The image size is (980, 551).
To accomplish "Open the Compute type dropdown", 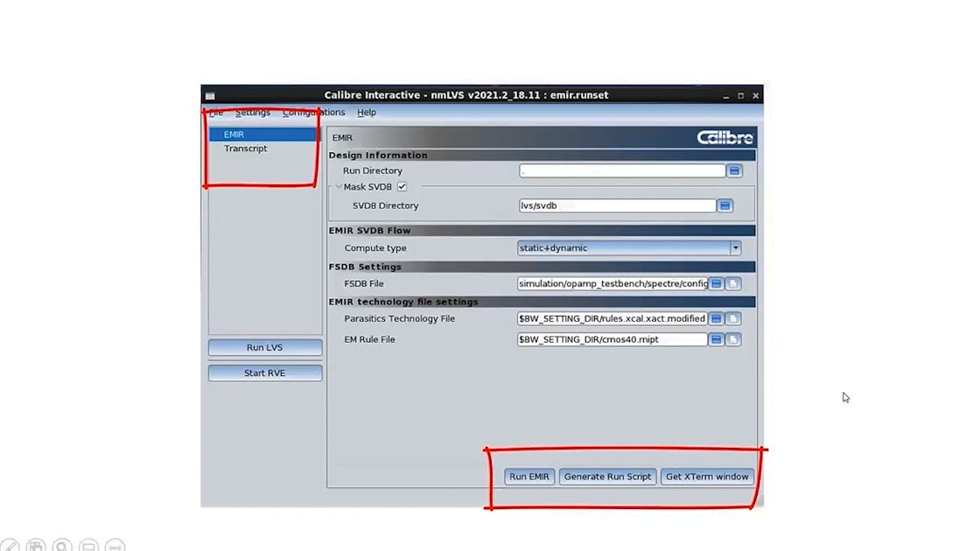I will [x=735, y=248].
